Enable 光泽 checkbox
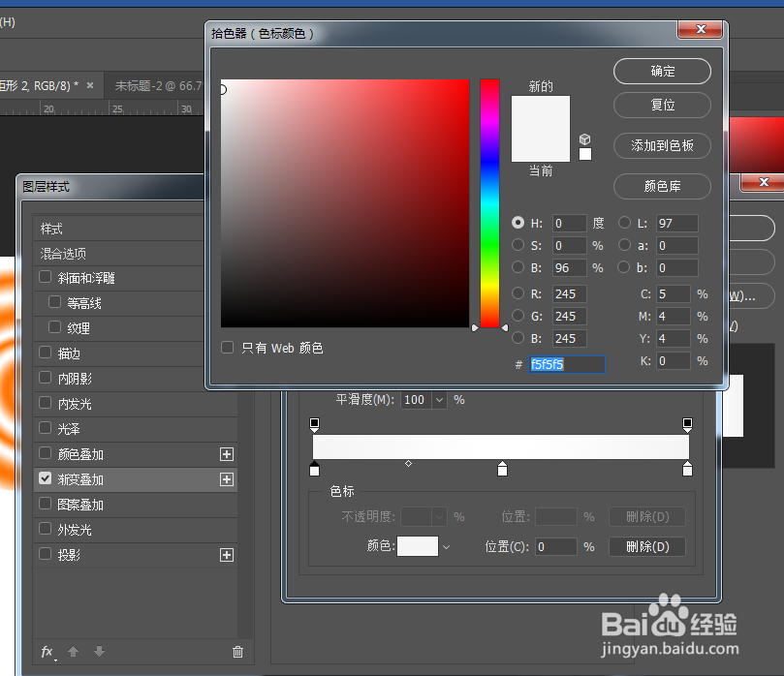Viewport: 784px width, 676px height. tap(45, 428)
